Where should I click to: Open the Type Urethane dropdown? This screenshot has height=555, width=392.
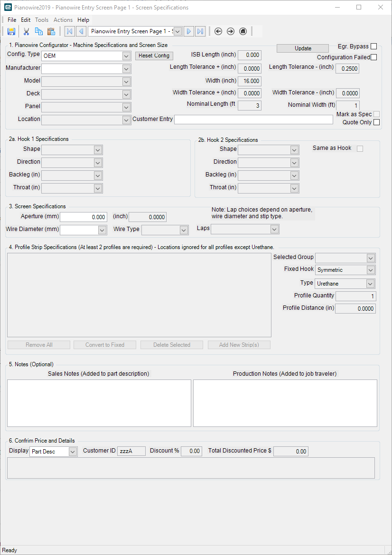[371, 284]
